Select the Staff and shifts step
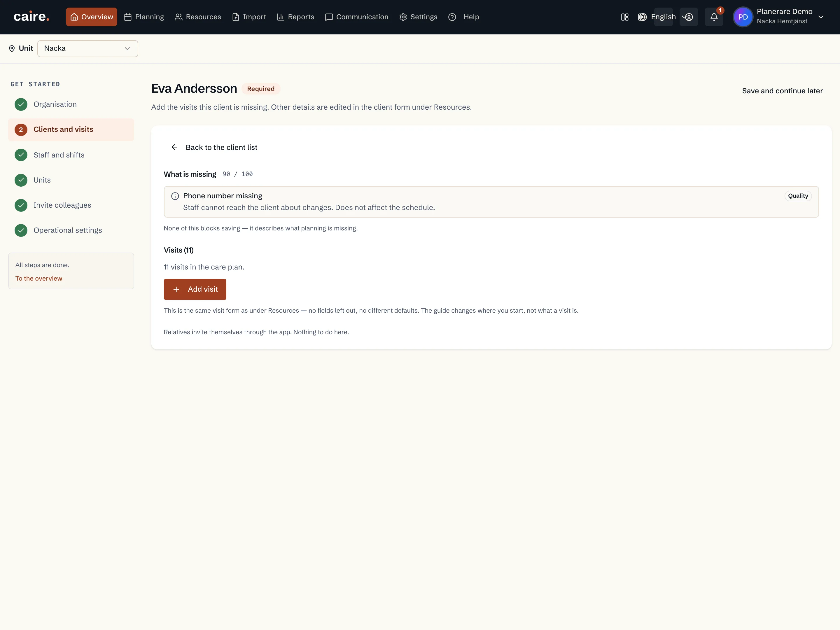The height and width of the screenshot is (630, 840). (x=71, y=155)
